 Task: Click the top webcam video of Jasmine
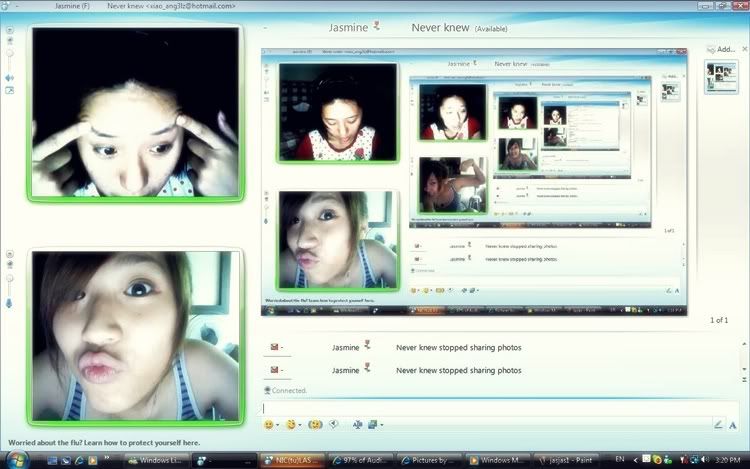click(x=135, y=112)
